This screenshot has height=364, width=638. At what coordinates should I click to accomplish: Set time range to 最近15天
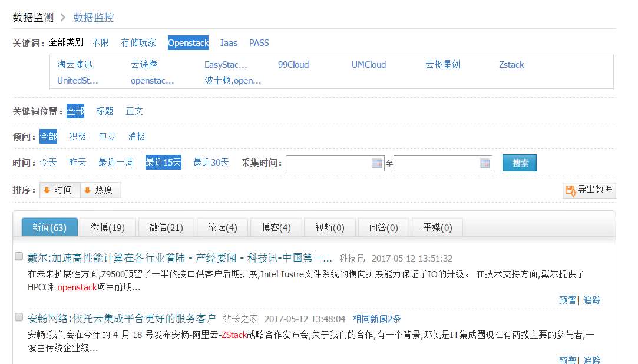pos(163,163)
